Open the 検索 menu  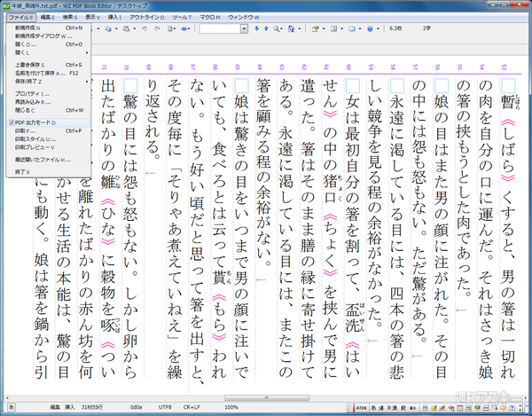(70, 18)
